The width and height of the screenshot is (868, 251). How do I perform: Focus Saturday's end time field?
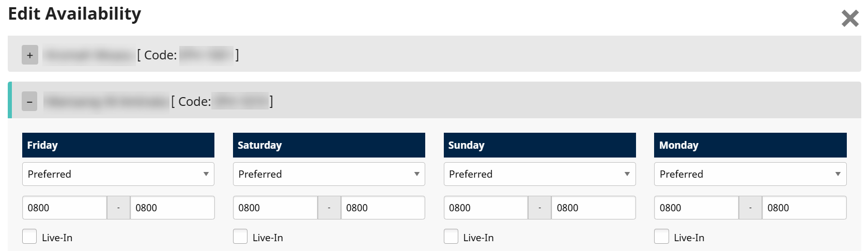click(x=382, y=208)
